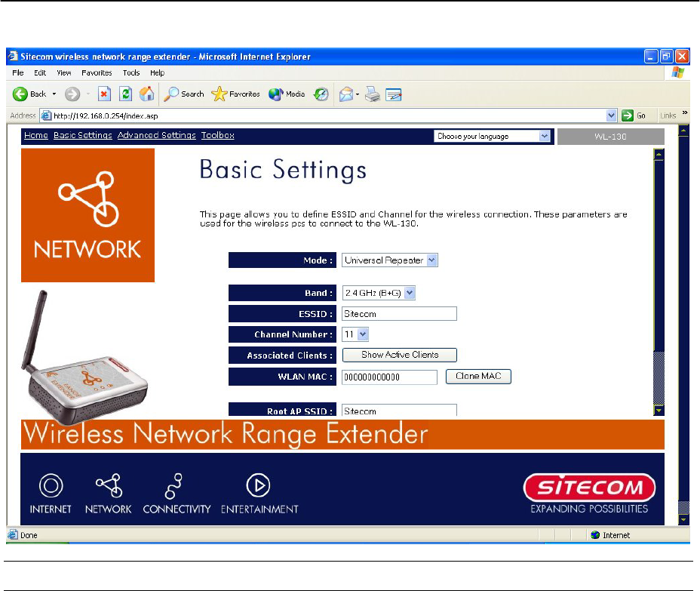The width and height of the screenshot is (700, 591).
Task: Open the Favorites menu
Action: (x=97, y=72)
